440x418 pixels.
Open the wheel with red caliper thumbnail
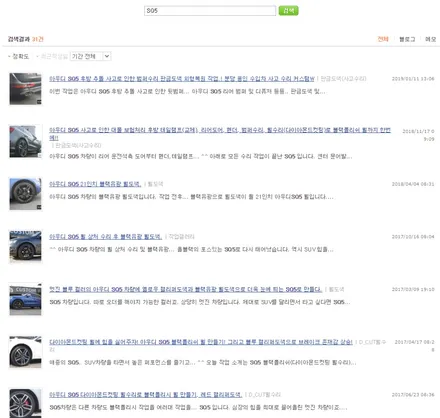(25, 403)
